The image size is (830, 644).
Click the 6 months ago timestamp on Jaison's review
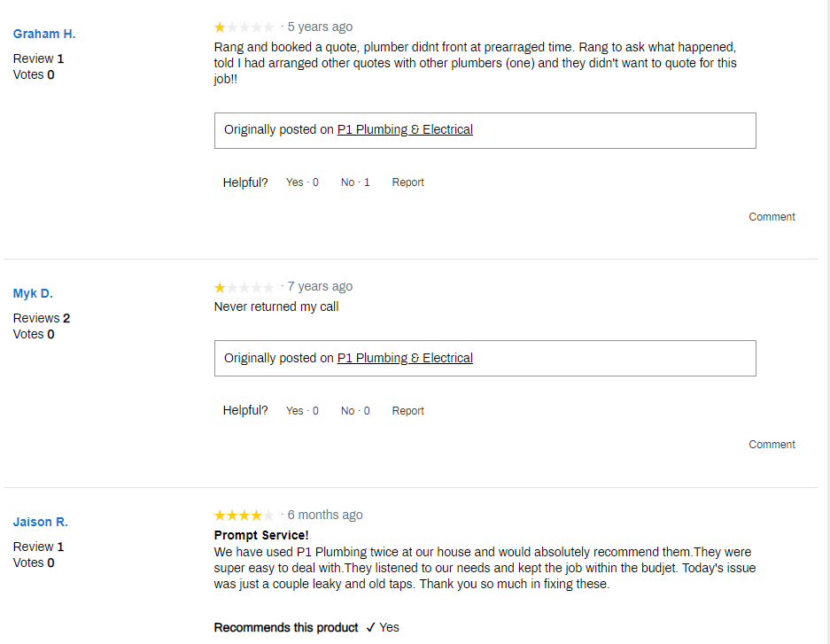[x=325, y=515]
